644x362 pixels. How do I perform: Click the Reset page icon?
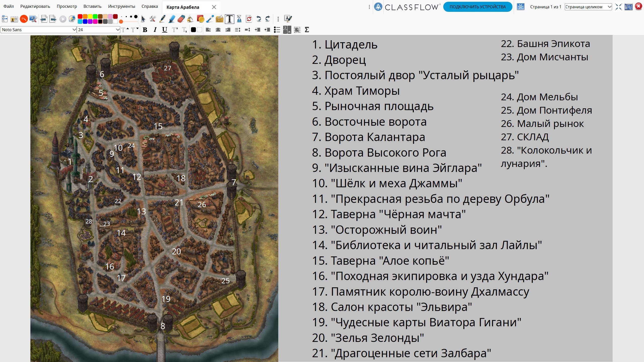[x=249, y=19]
